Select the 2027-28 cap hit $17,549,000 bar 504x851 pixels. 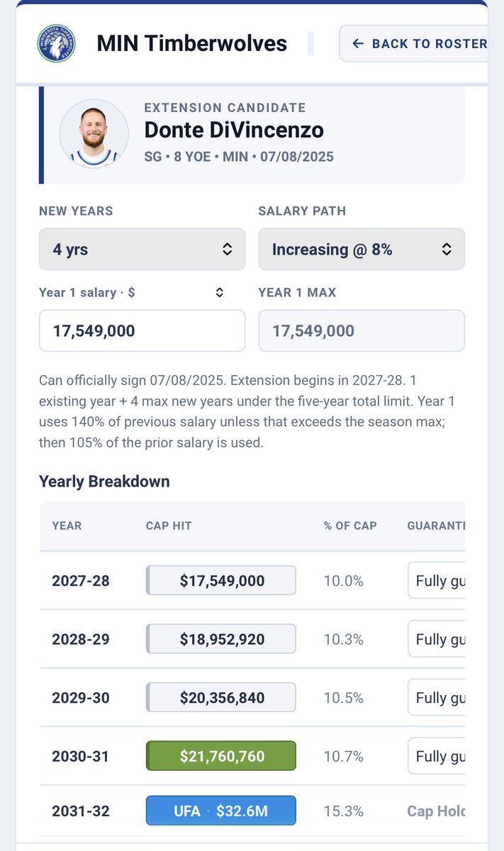pyautogui.click(x=221, y=581)
